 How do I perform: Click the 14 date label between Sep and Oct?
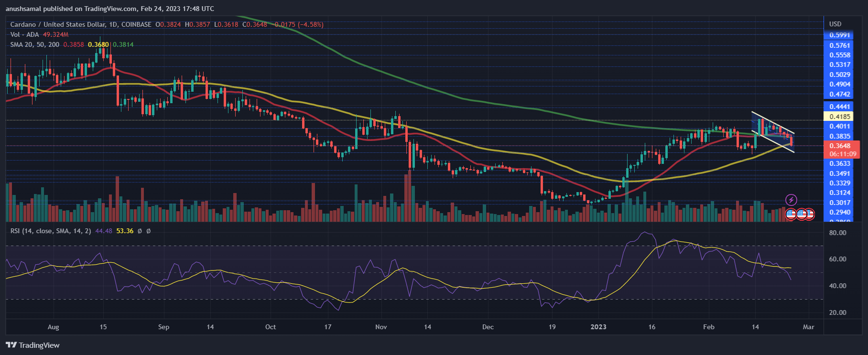210,327
